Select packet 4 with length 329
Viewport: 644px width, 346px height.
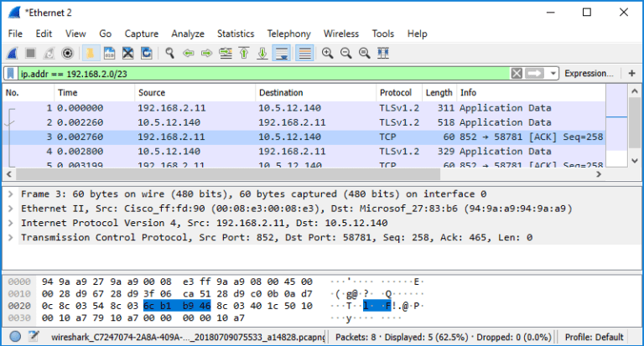pyautogui.click(x=304, y=152)
